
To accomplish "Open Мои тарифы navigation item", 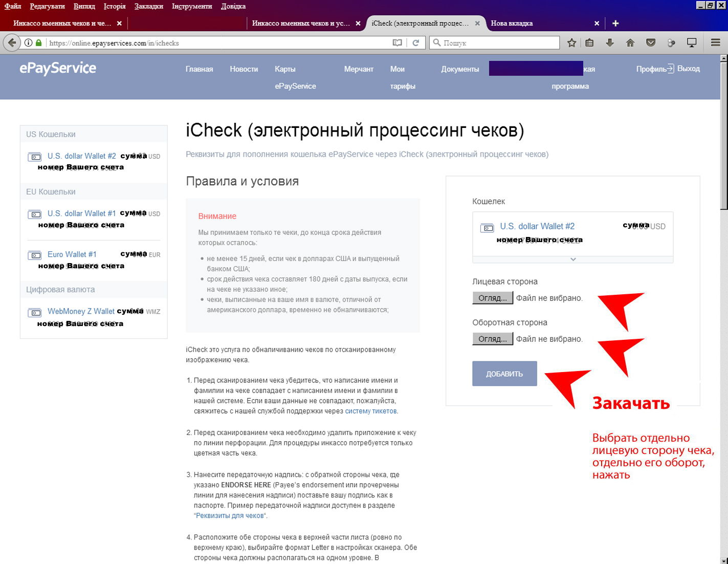I will click(x=403, y=77).
